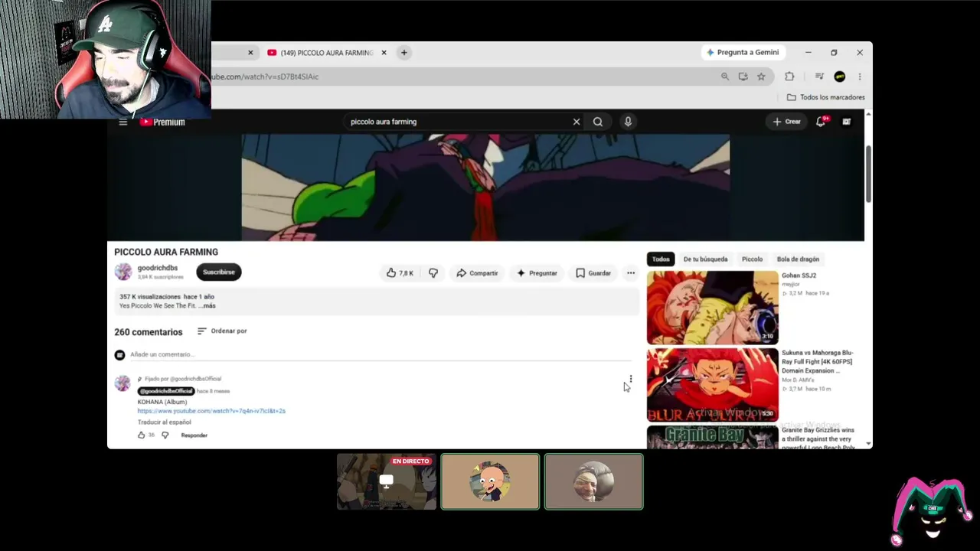Image resolution: width=980 pixels, height=551 pixels.
Task: Open the @goodrichdbsOfficial author badge
Action: (x=166, y=391)
